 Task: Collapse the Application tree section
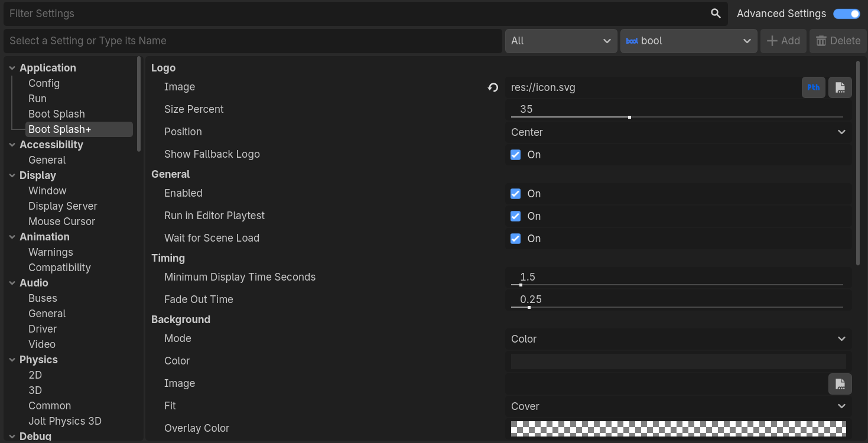point(12,68)
